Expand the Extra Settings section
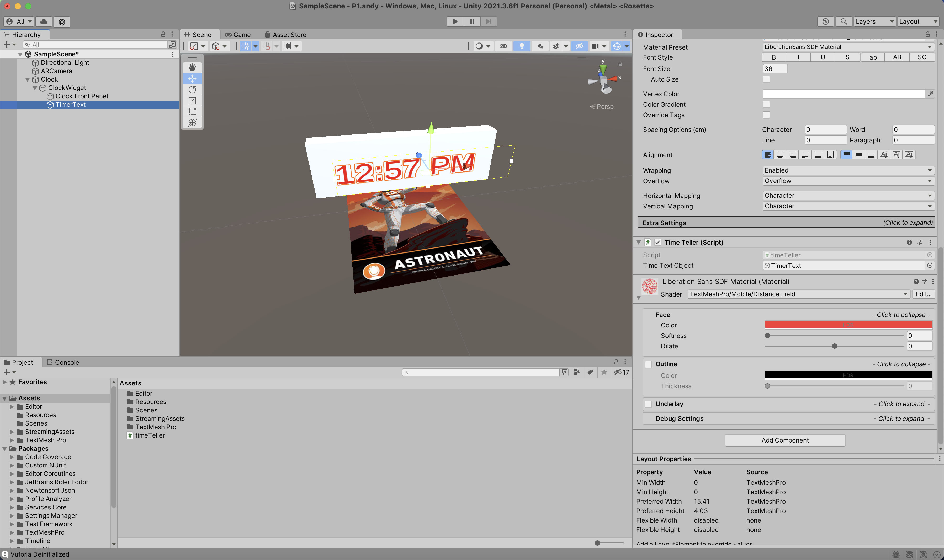 click(787, 223)
